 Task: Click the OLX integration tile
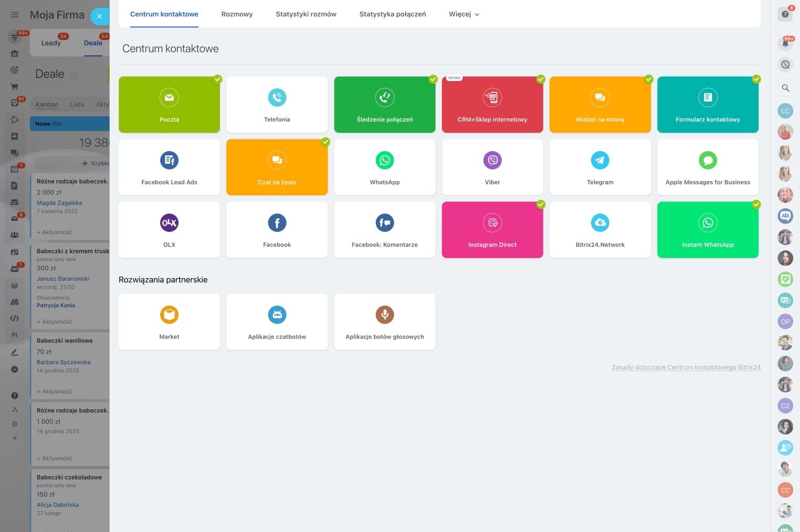pyautogui.click(x=169, y=230)
